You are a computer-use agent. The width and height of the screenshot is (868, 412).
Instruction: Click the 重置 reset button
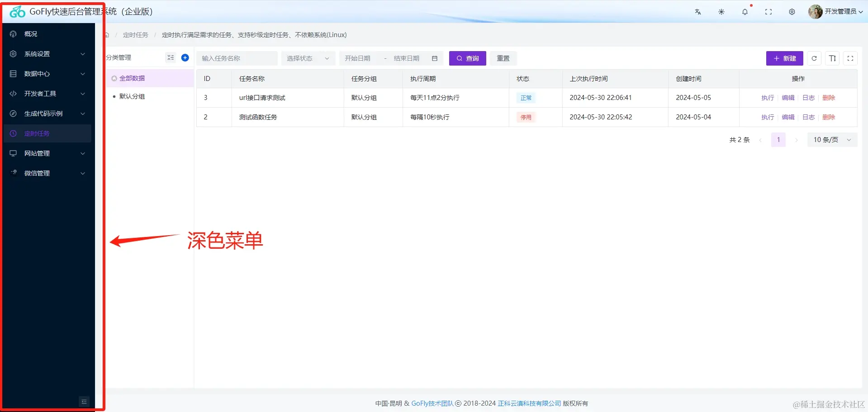(x=503, y=58)
